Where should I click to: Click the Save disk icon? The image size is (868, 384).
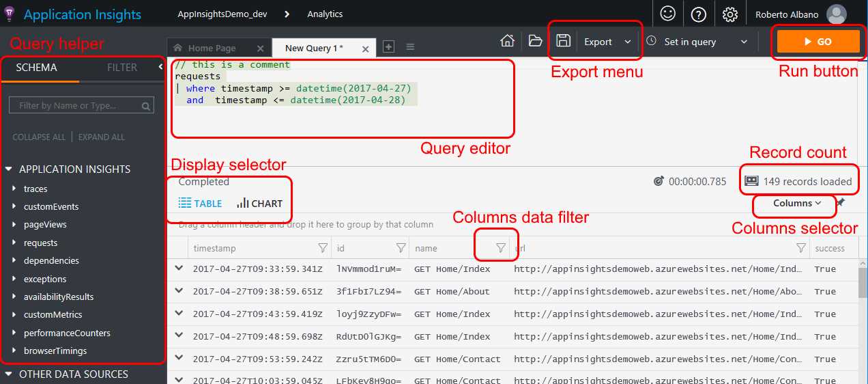[x=563, y=41]
